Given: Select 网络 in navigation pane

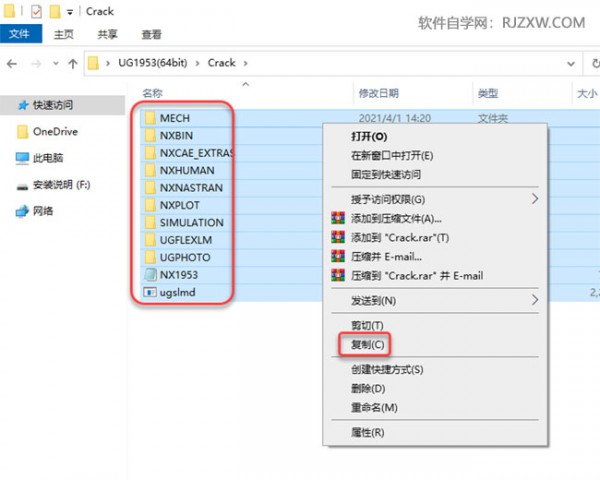Looking at the screenshot, I should click(43, 211).
